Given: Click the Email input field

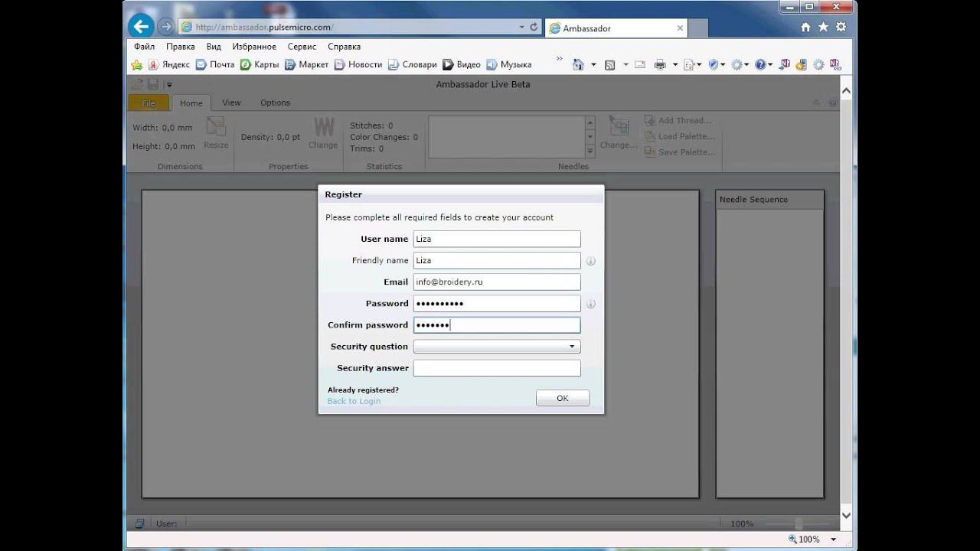Looking at the screenshot, I should [497, 282].
